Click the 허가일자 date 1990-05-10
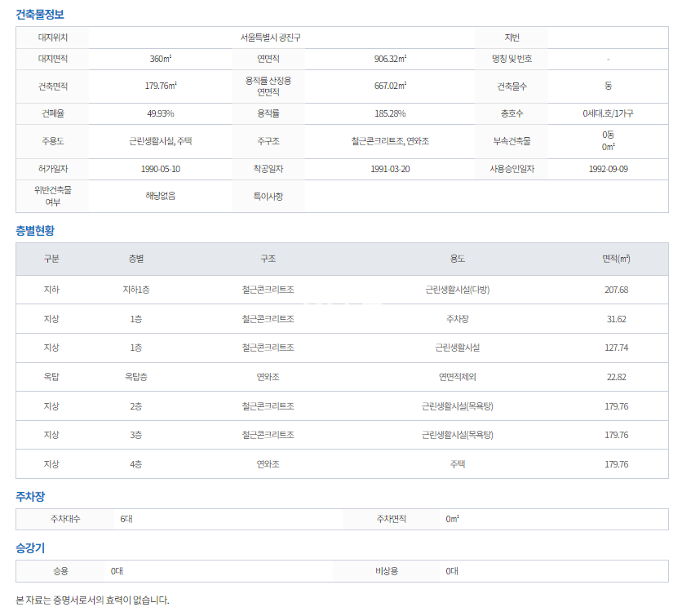This screenshot has width=682, height=616. 160,169
